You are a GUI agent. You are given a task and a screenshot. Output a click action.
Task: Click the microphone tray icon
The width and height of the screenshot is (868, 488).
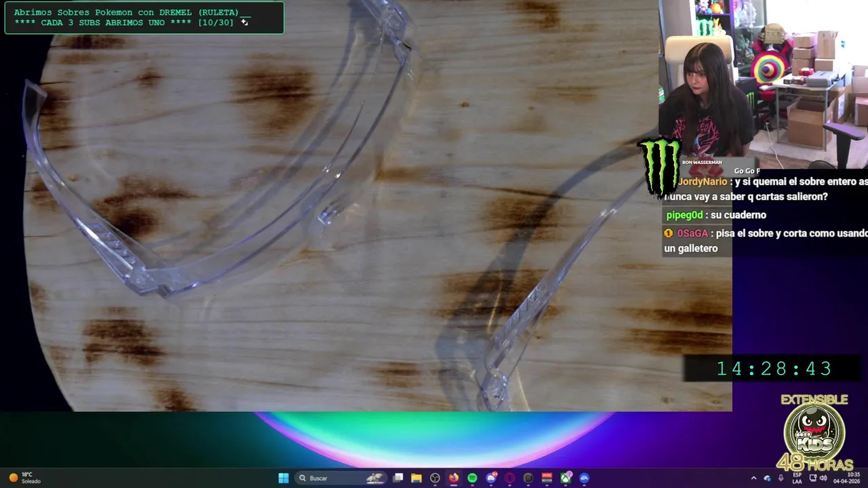pyautogui.click(x=781, y=478)
